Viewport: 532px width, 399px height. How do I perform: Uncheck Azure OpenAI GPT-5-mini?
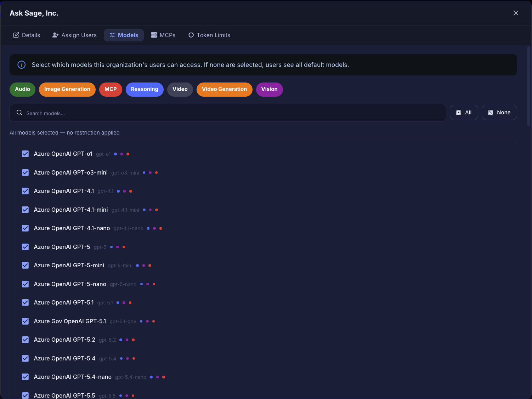[x=25, y=265]
